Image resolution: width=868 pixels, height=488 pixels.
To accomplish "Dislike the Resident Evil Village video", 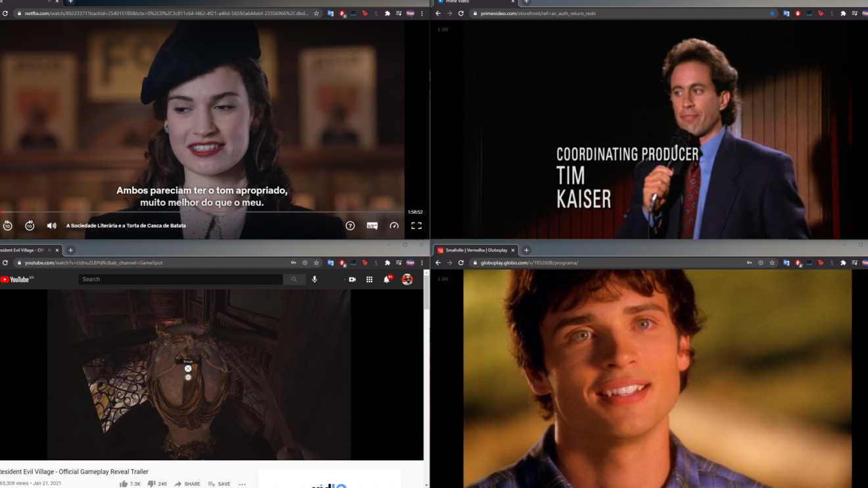I will click(x=157, y=484).
